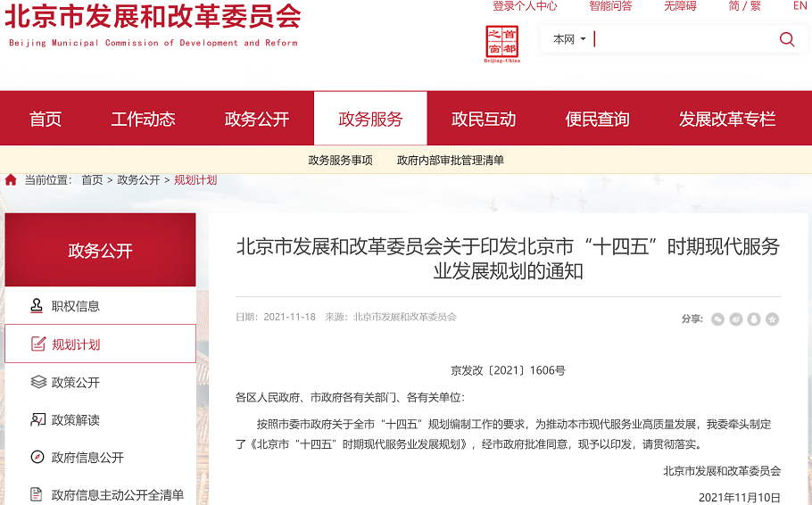Click the salutation line 各区人民政府
The height and width of the screenshot is (505, 812).
pyautogui.click(x=350, y=397)
